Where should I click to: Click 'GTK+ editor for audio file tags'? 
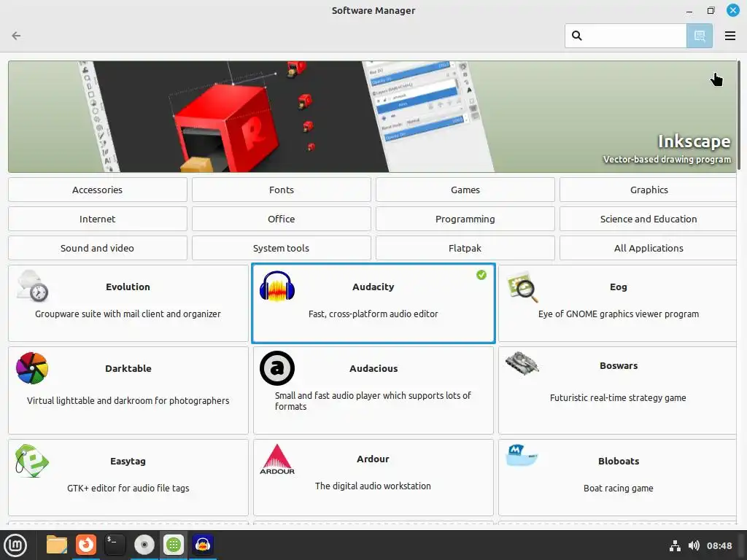128,488
